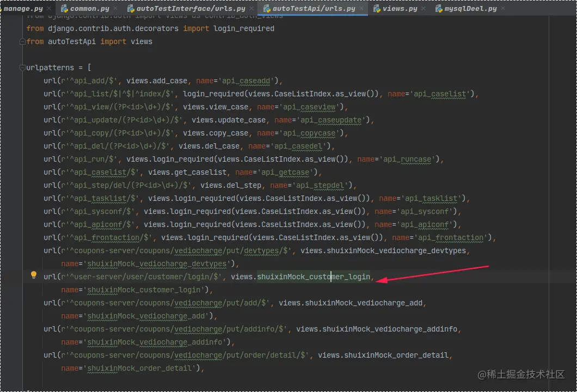Click name 'api_tasklist' string
The height and width of the screenshot is (392, 577).
pos(431,198)
